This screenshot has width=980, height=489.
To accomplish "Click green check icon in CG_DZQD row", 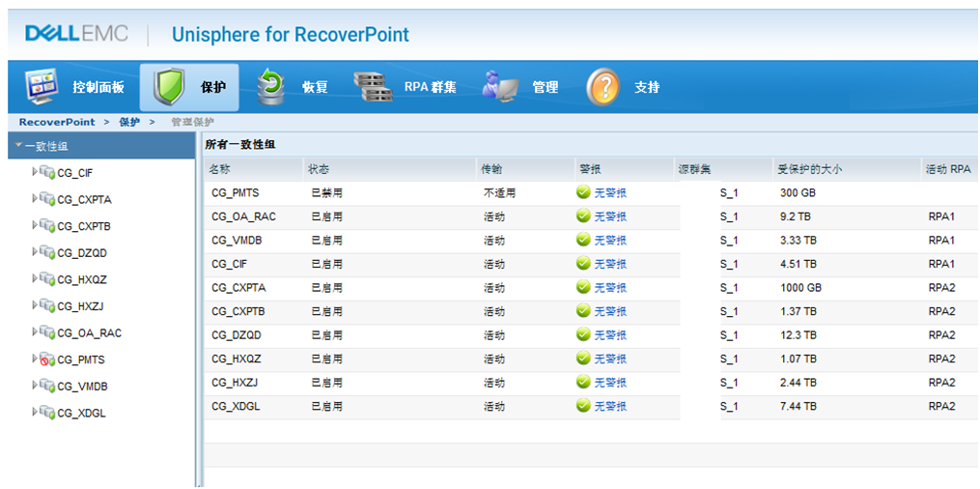I will click(583, 334).
